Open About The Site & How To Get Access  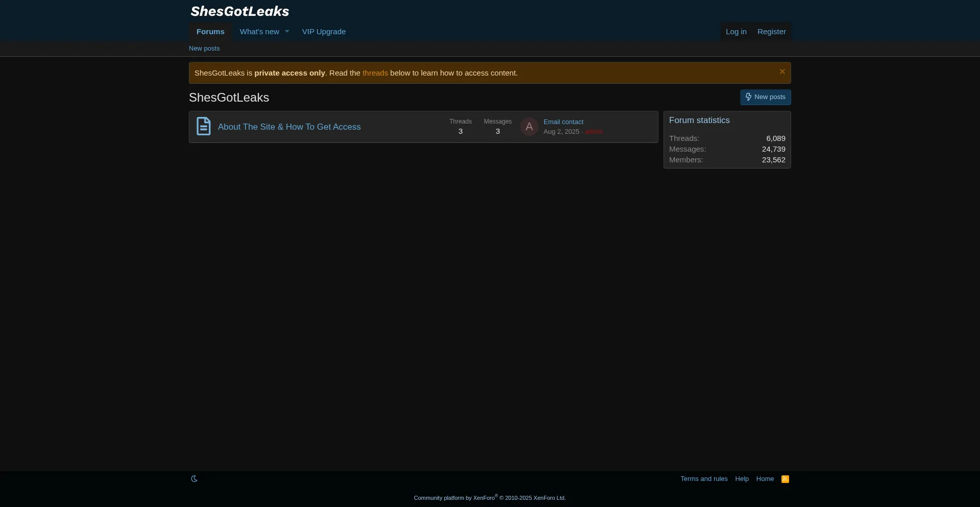coord(289,127)
